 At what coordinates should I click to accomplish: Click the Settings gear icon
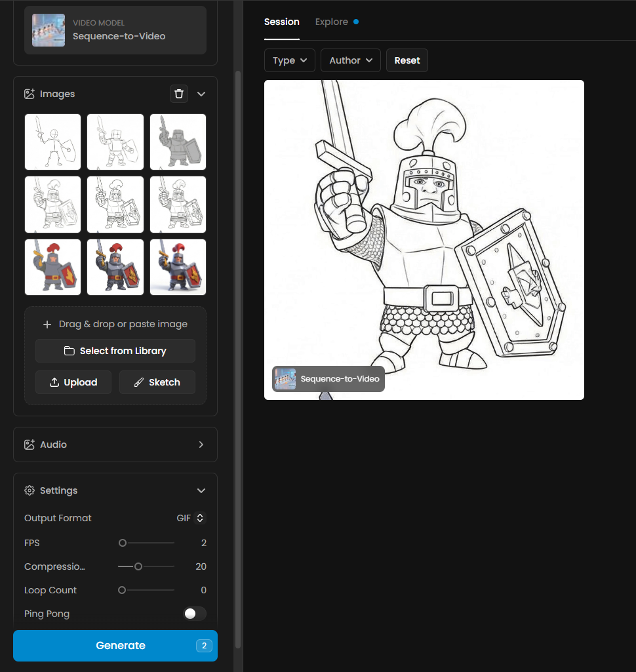pos(30,490)
